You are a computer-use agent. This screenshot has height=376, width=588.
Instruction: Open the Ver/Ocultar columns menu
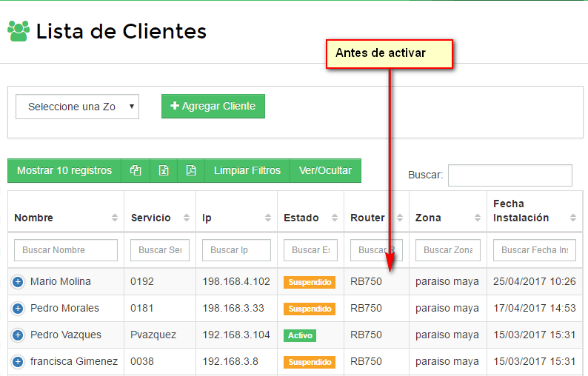[x=325, y=170]
